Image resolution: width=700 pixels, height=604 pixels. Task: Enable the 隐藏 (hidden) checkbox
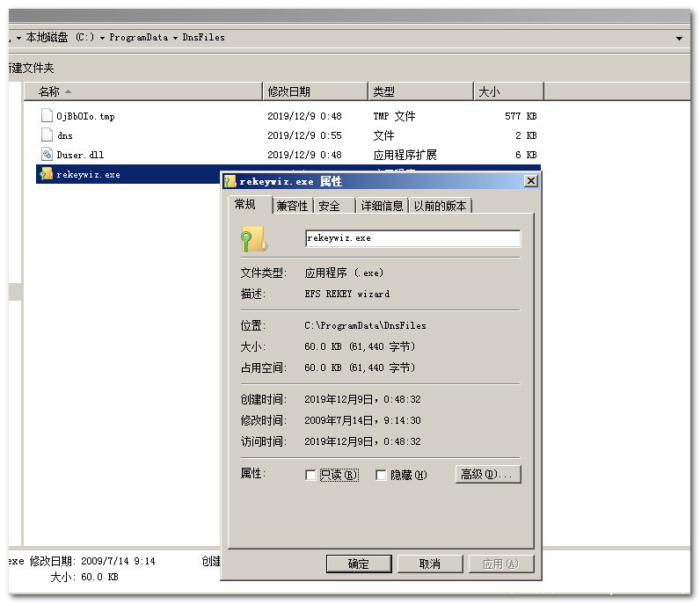[381, 475]
